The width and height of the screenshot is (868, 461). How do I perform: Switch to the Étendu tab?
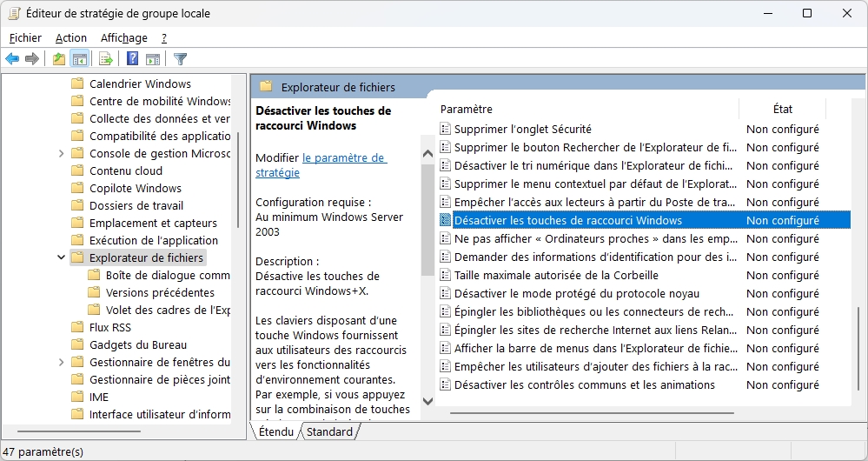[275, 431]
